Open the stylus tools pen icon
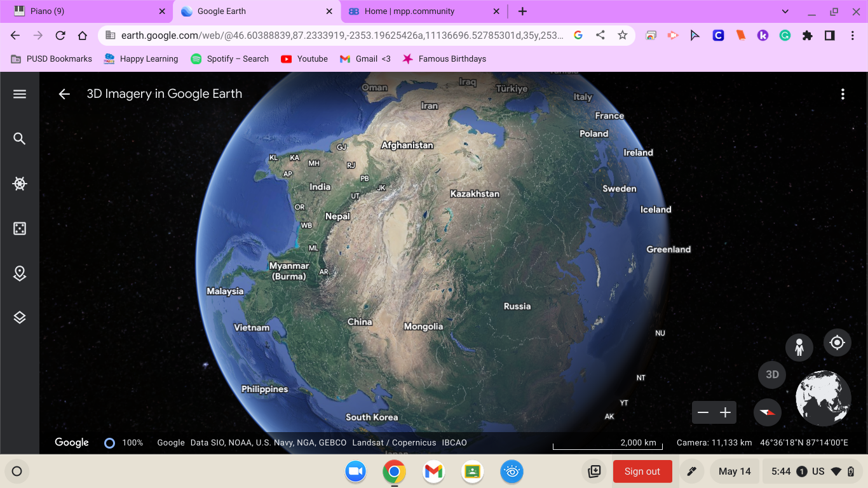The width and height of the screenshot is (868, 488). 690,471
